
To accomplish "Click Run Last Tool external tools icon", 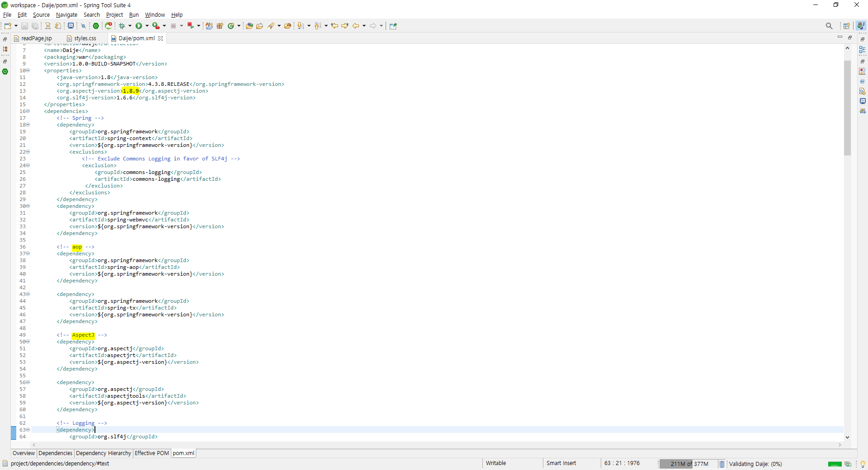I will pyautogui.click(x=156, y=26).
